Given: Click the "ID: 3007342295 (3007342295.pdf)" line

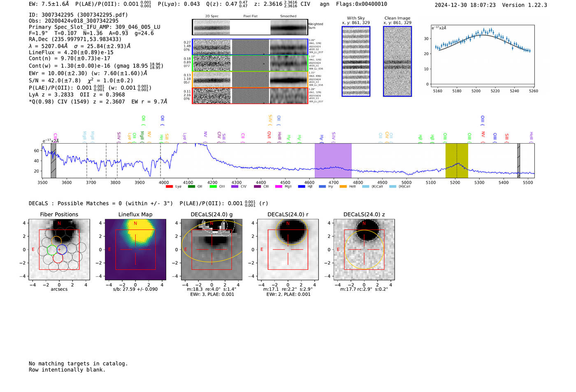Looking at the screenshot, I should (78, 15).
